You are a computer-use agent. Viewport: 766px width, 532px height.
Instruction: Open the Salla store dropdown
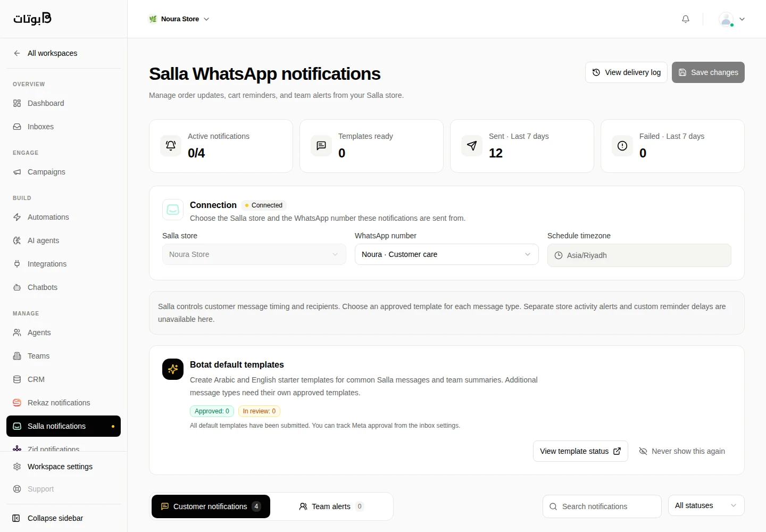(x=254, y=254)
